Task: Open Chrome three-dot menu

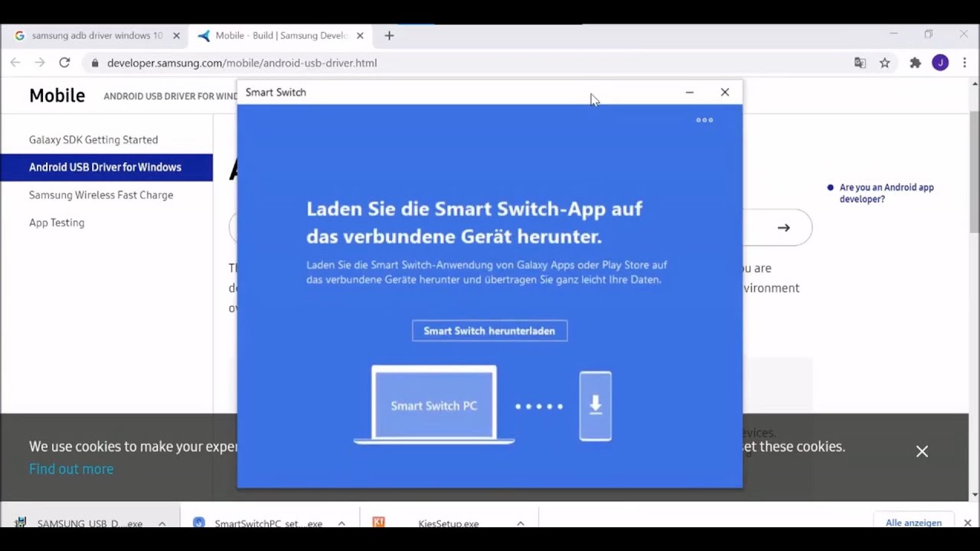Action: point(965,63)
